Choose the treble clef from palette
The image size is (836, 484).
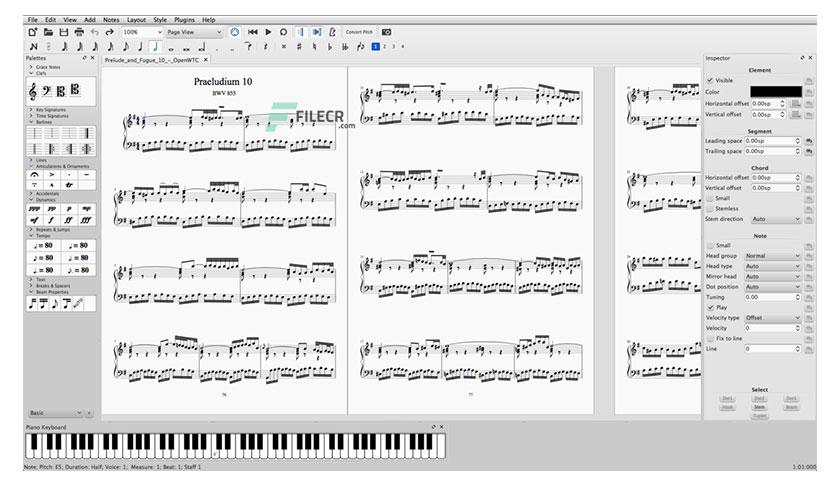33,92
